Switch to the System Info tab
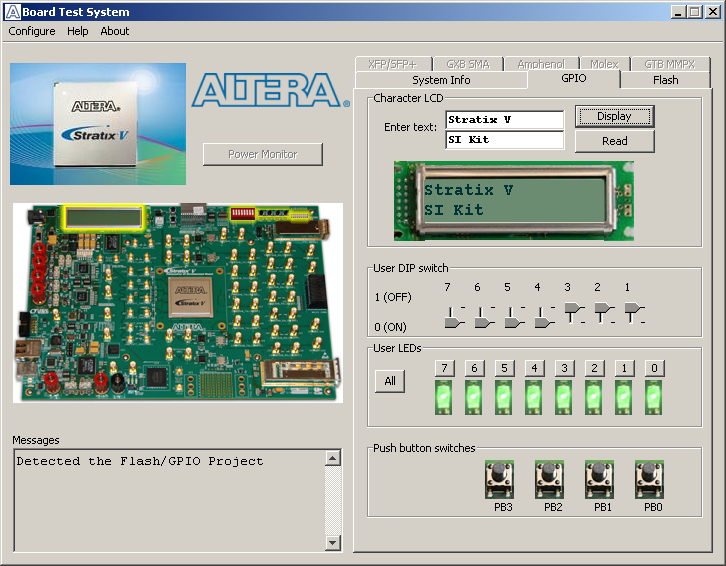Image resolution: width=726 pixels, height=566 pixels. coord(441,80)
